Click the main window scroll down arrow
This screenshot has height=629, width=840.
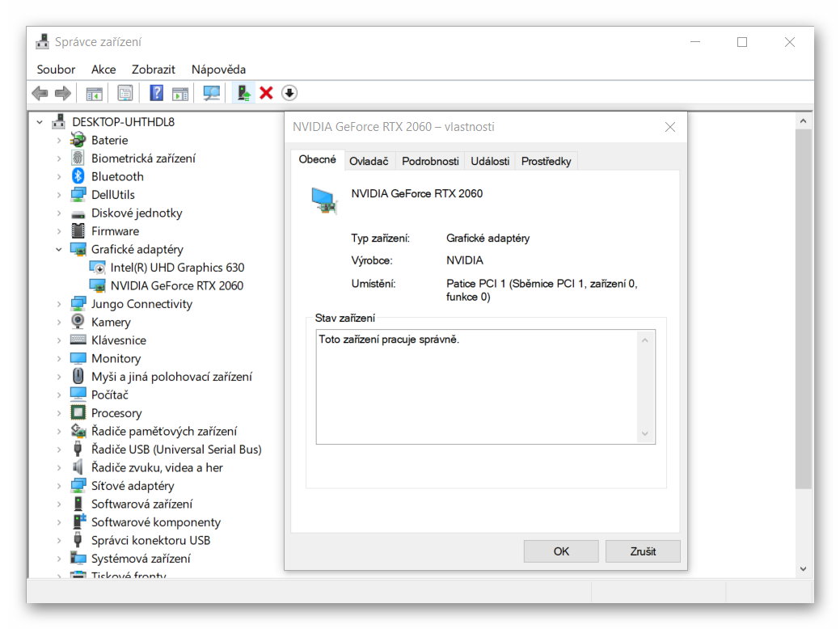click(803, 569)
